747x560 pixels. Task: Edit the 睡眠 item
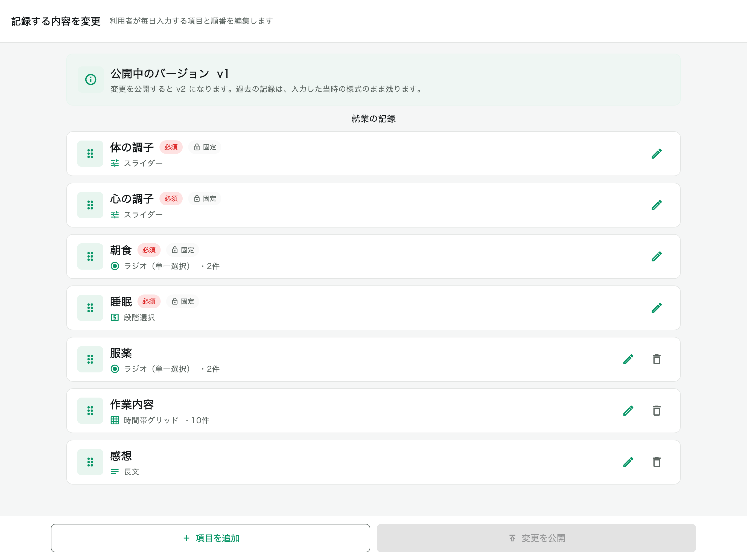(656, 308)
